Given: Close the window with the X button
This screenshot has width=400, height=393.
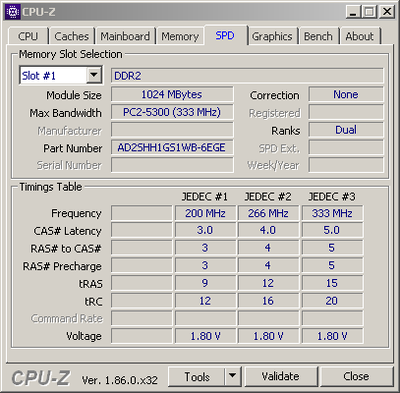Looking at the screenshot, I should pyautogui.click(x=387, y=12).
